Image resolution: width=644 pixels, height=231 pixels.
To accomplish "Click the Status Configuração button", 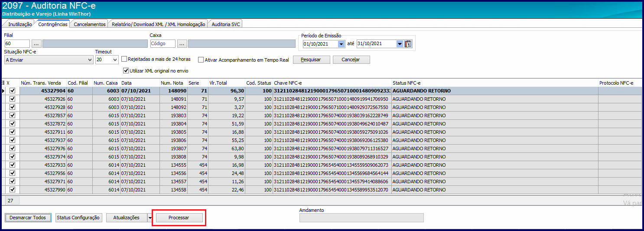I will pos(78,218).
